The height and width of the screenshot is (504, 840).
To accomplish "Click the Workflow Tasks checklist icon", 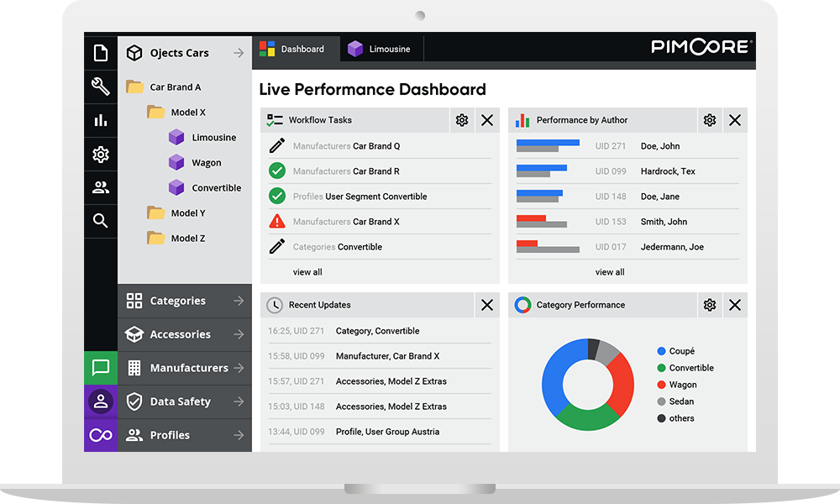I will 275,120.
